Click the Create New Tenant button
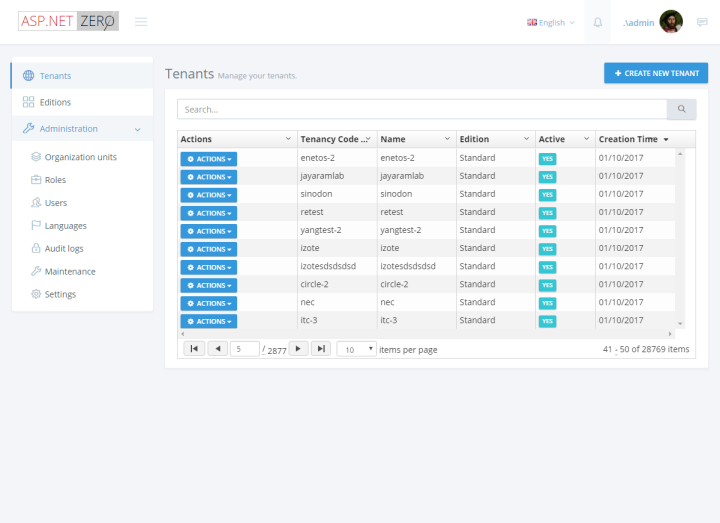 click(x=656, y=73)
